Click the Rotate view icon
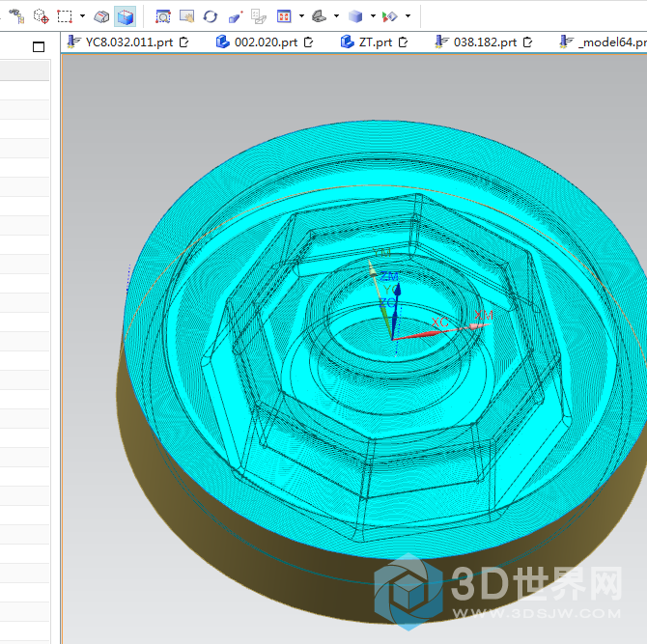Screen dimensions: 647x644 pyautogui.click(x=210, y=16)
